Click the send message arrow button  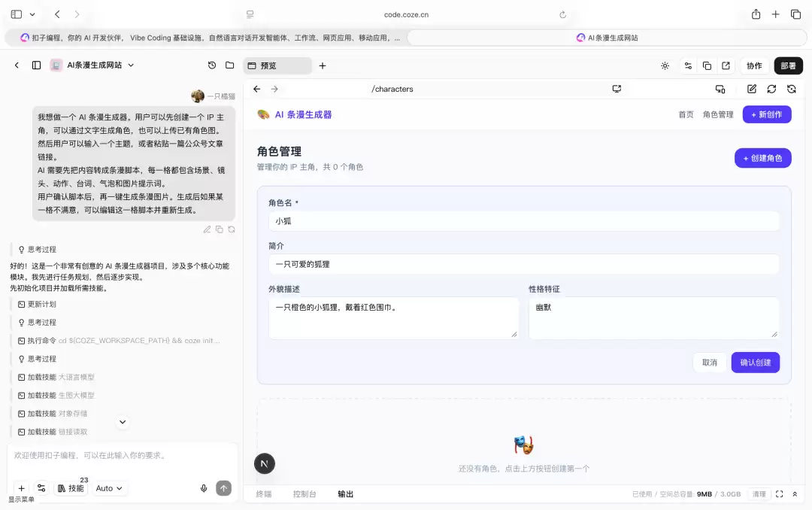224,488
